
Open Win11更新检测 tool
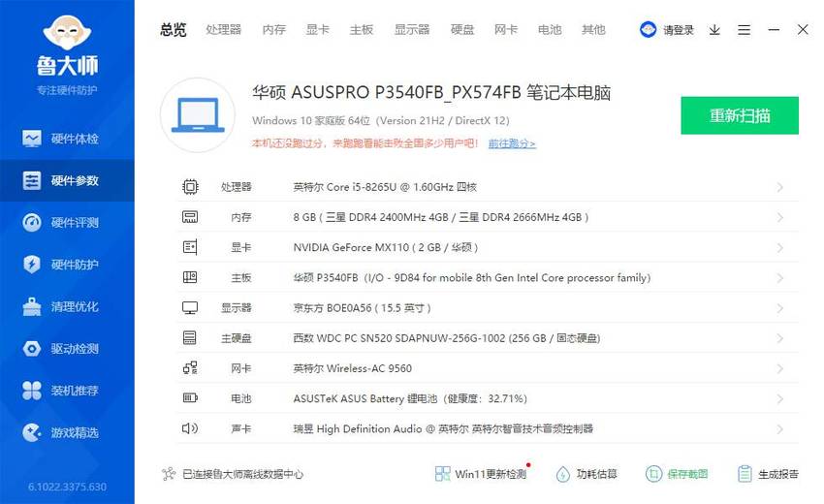click(x=481, y=474)
